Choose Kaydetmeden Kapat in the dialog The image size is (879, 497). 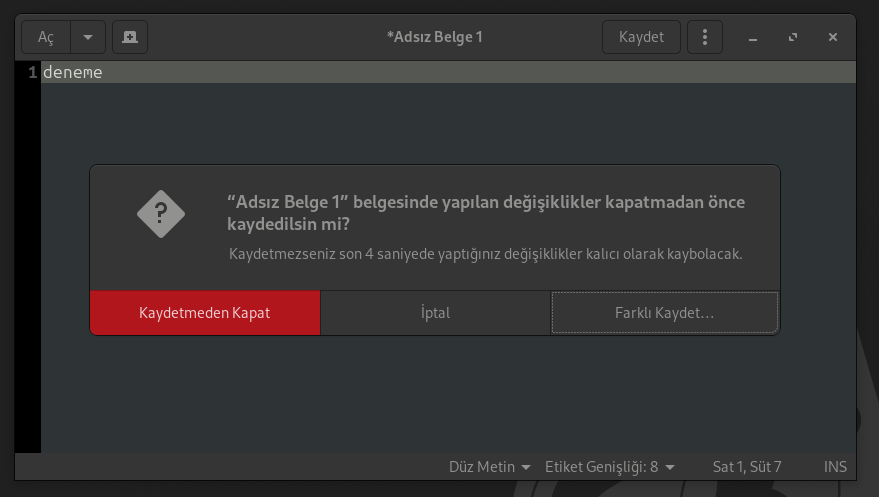tap(205, 313)
